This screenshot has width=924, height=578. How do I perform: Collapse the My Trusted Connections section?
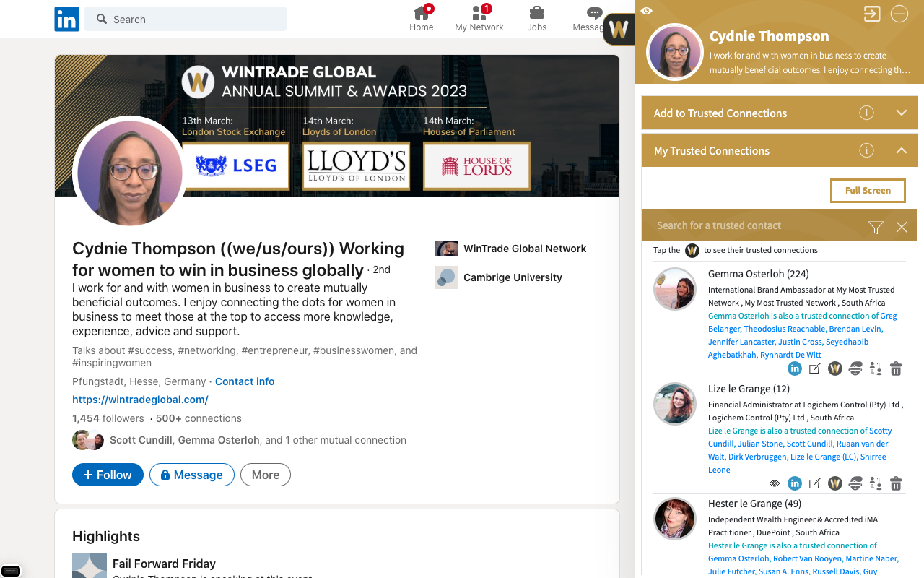point(901,151)
